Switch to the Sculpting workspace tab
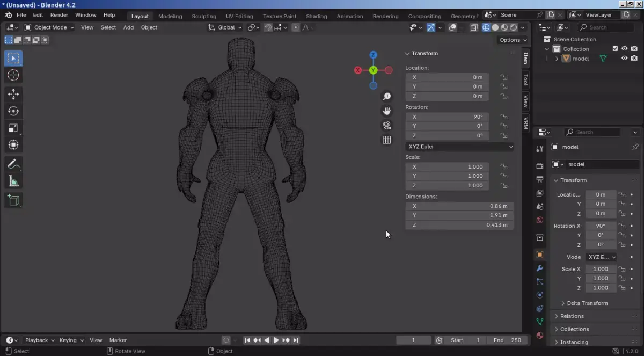The image size is (644, 356). pos(204,16)
